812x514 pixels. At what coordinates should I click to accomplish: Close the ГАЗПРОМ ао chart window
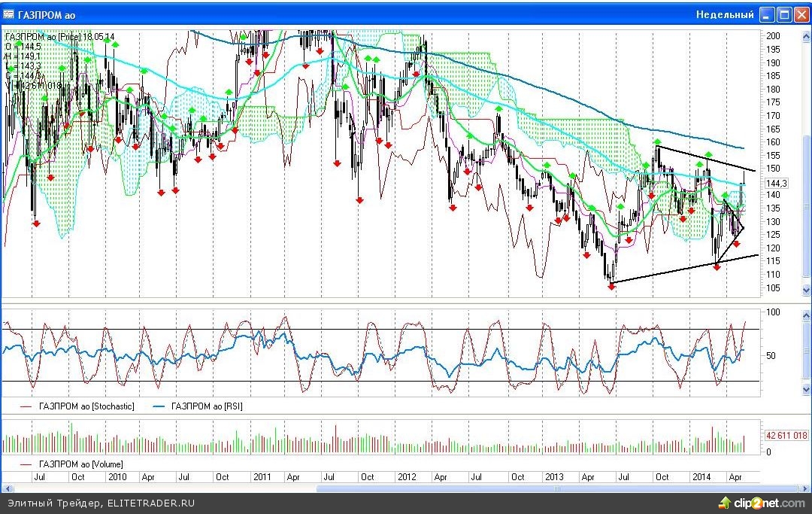click(x=801, y=14)
